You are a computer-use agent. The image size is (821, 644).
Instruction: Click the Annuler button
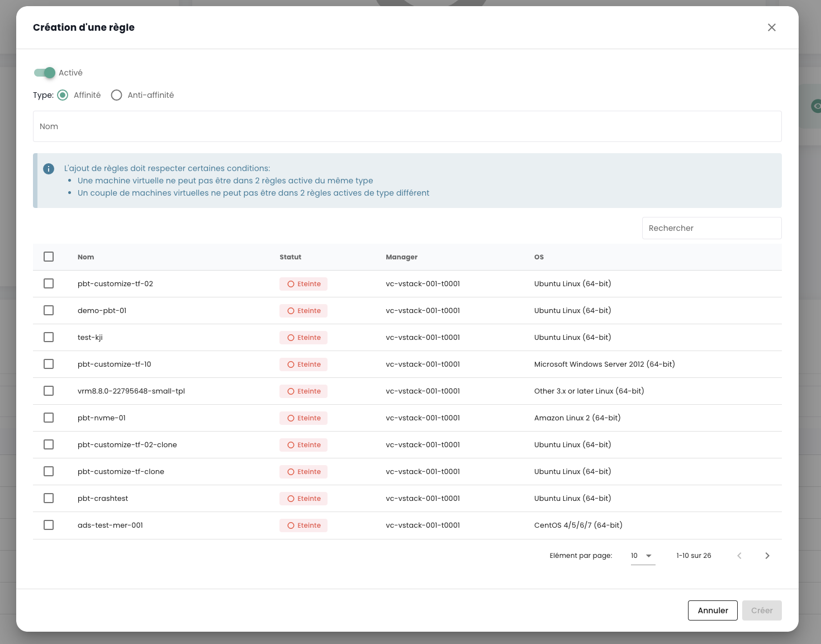coord(712,610)
